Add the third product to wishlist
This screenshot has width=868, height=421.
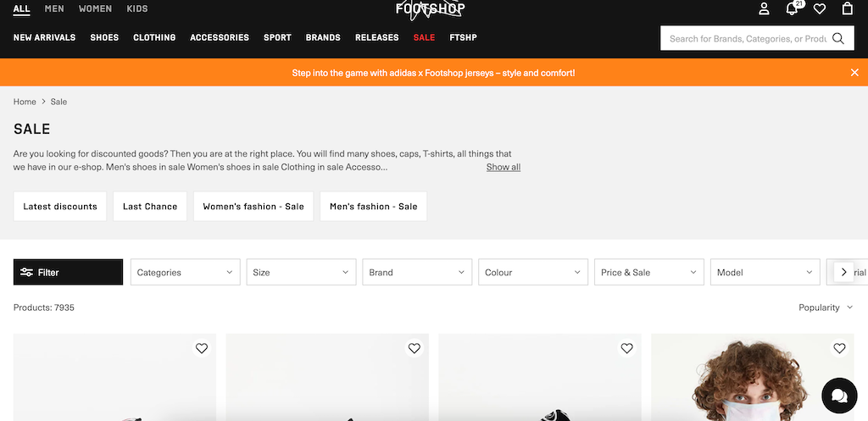pos(626,348)
